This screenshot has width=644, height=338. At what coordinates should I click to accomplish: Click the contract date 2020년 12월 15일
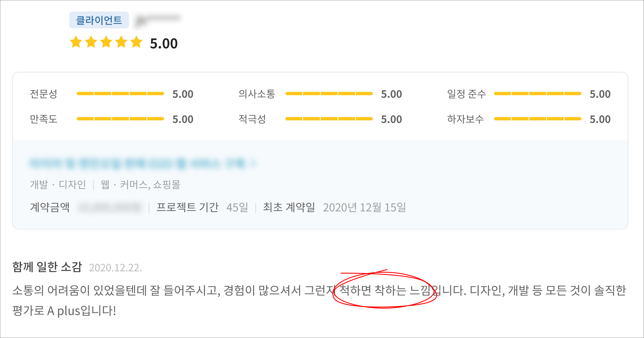(364, 208)
